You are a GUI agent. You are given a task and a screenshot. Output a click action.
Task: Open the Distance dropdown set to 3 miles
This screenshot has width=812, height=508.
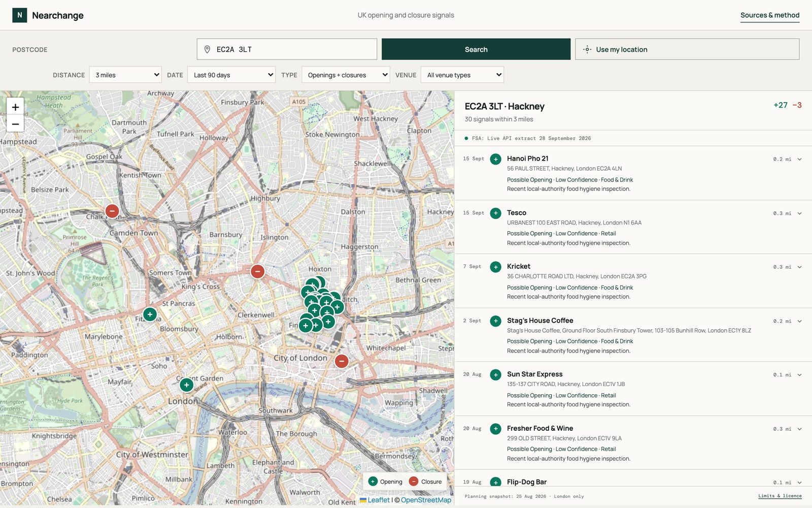[125, 75]
